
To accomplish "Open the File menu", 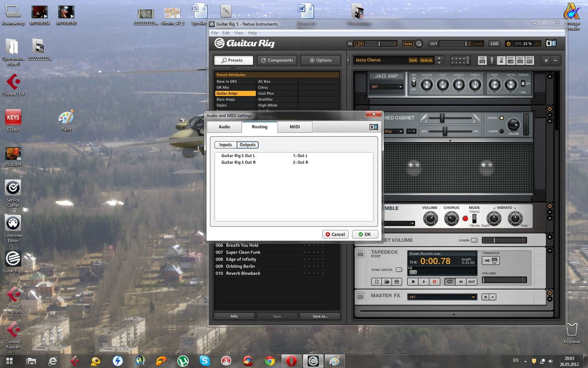I will click(x=215, y=33).
